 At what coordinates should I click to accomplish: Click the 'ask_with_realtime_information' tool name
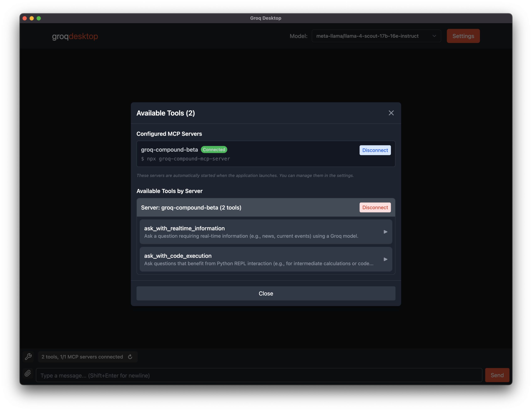184,228
